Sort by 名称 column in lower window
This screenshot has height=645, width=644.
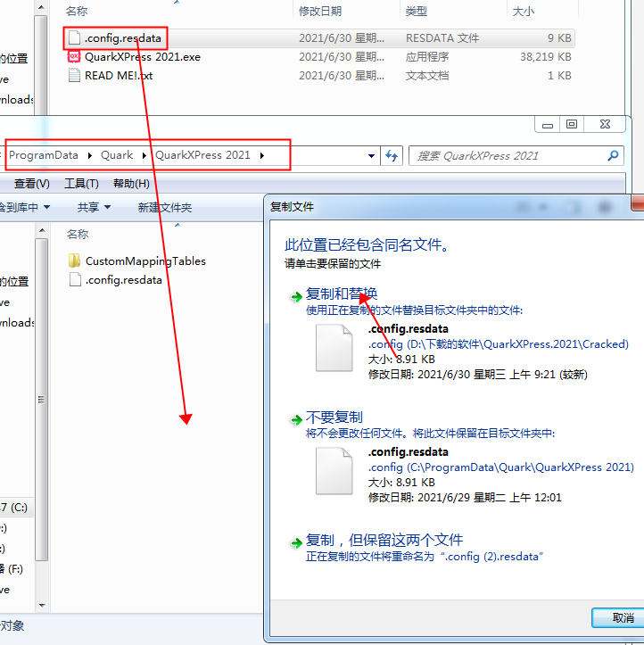click(x=78, y=234)
